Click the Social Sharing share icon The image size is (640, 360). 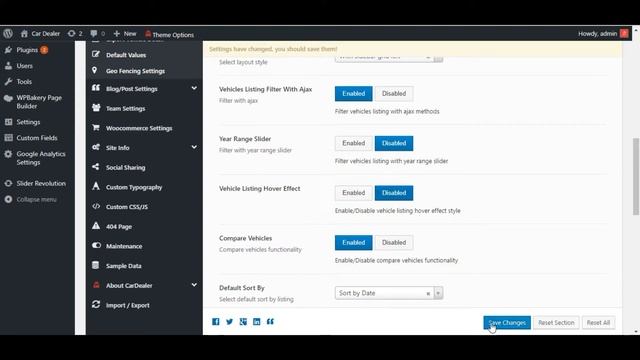point(96,167)
